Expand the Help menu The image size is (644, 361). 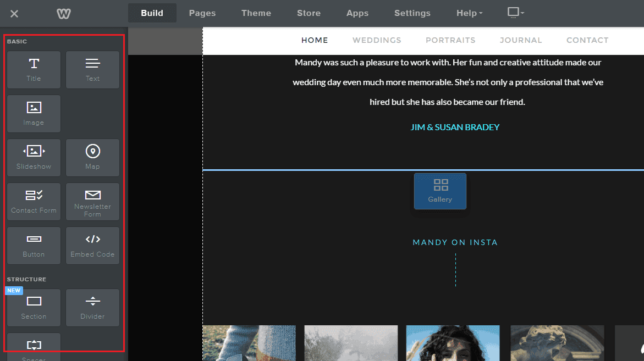pos(470,13)
